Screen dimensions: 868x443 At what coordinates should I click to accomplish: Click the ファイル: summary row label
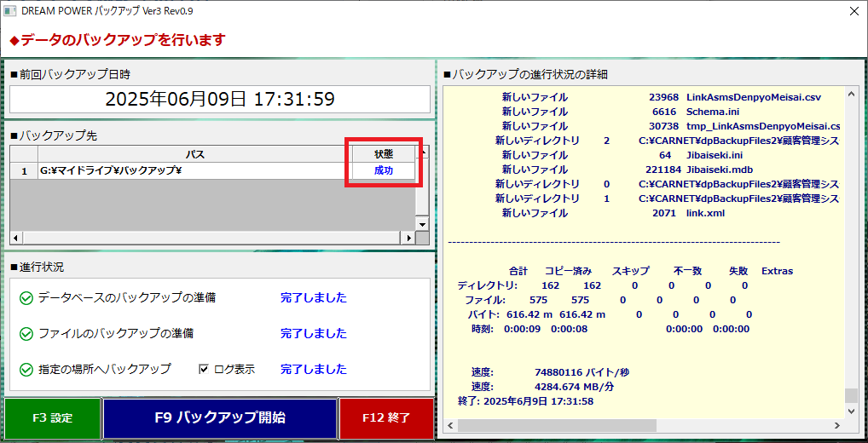coord(485,300)
